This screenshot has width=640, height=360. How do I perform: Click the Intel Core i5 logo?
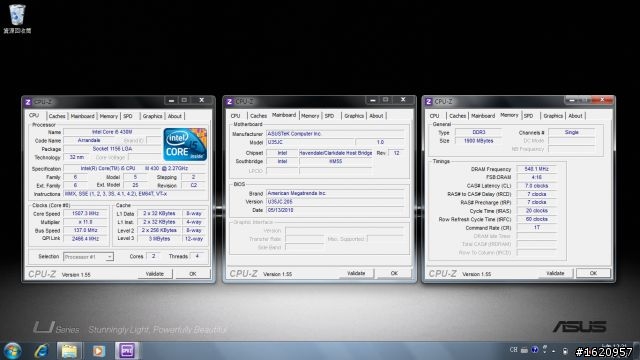tap(185, 144)
